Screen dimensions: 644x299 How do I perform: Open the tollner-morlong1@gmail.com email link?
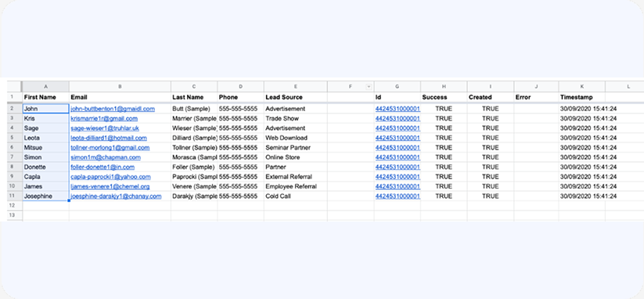(110, 147)
